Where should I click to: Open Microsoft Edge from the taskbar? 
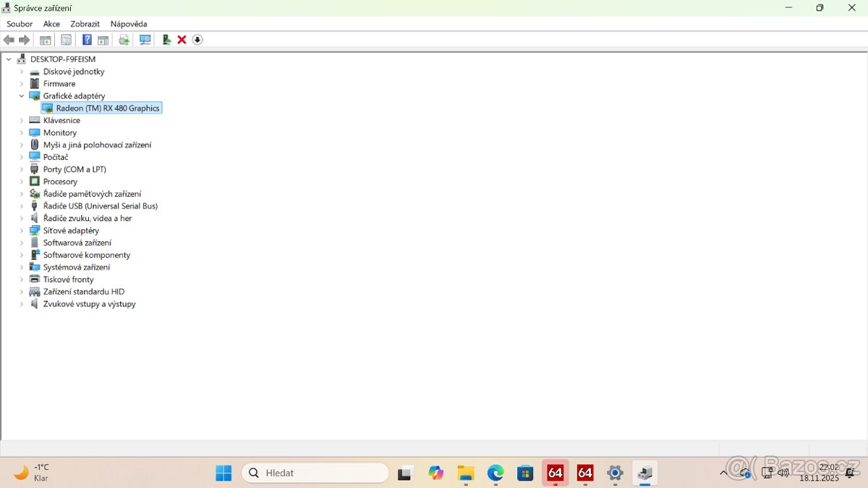pos(495,473)
